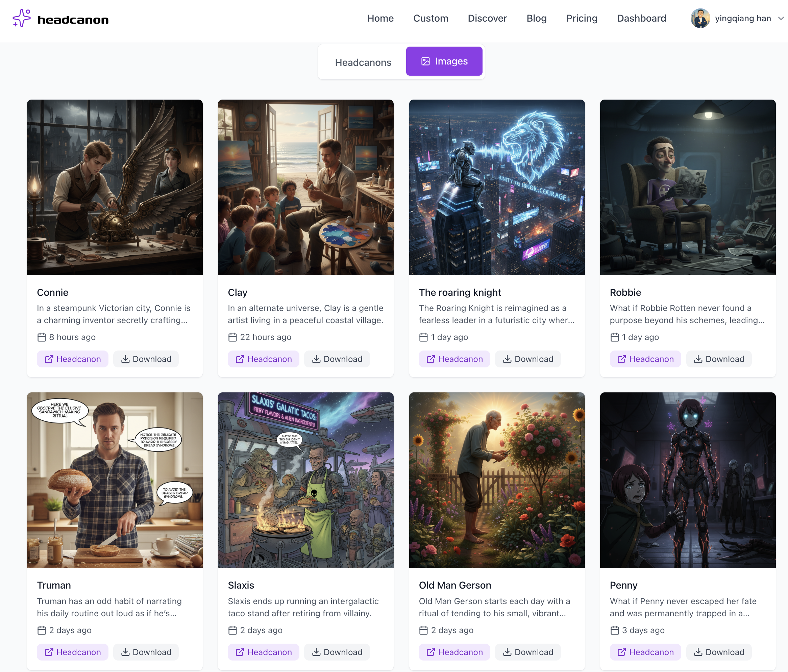Click the calendar icon beside 3 days ago
788x672 pixels.
[615, 630]
